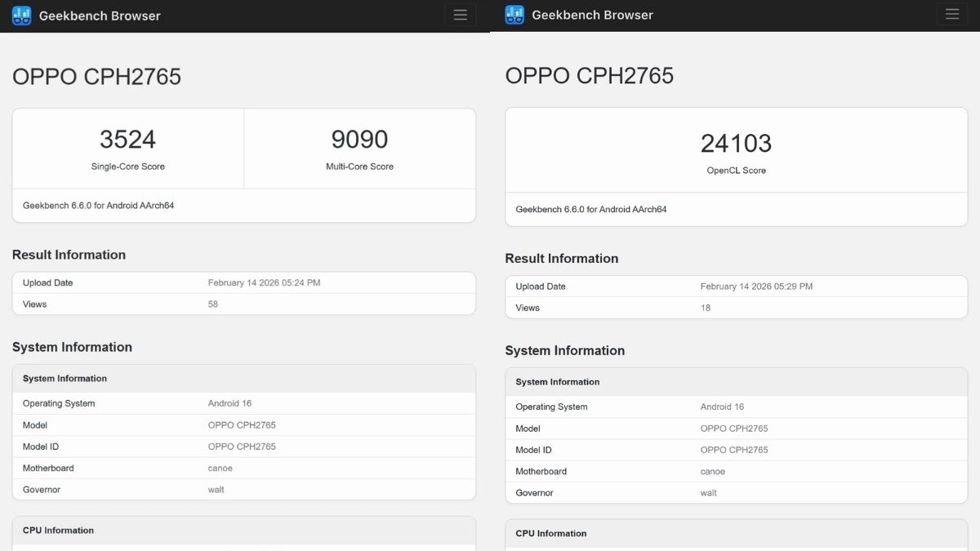Open hamburger menu on the CPU score page
The height and width of the screenshot is (551, 980).
click(460, 15)
